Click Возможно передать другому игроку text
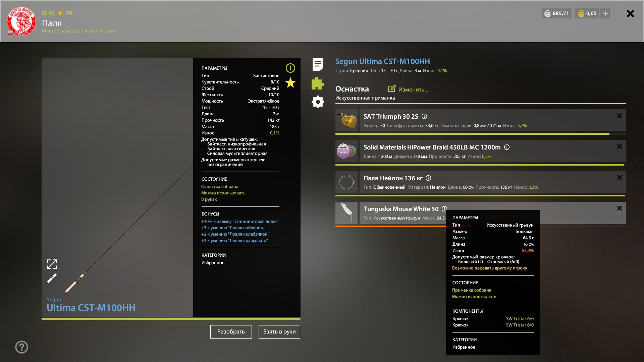 [490, 268]
